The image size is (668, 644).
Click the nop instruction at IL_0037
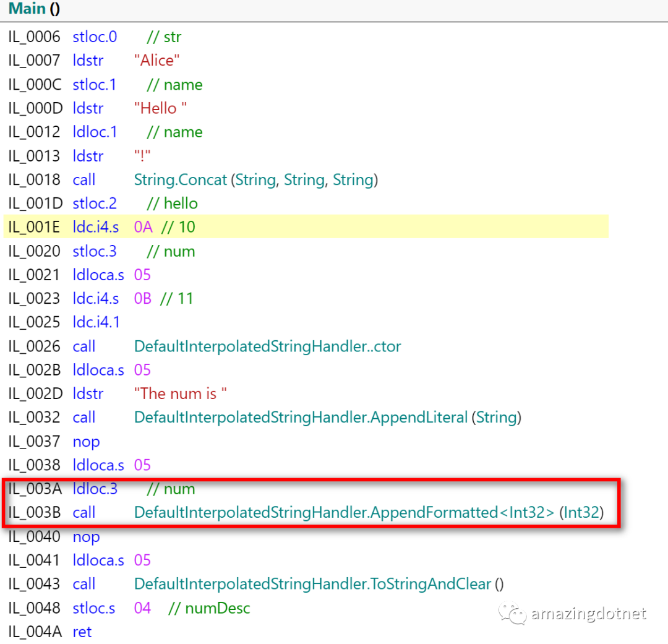coord(86,442)
